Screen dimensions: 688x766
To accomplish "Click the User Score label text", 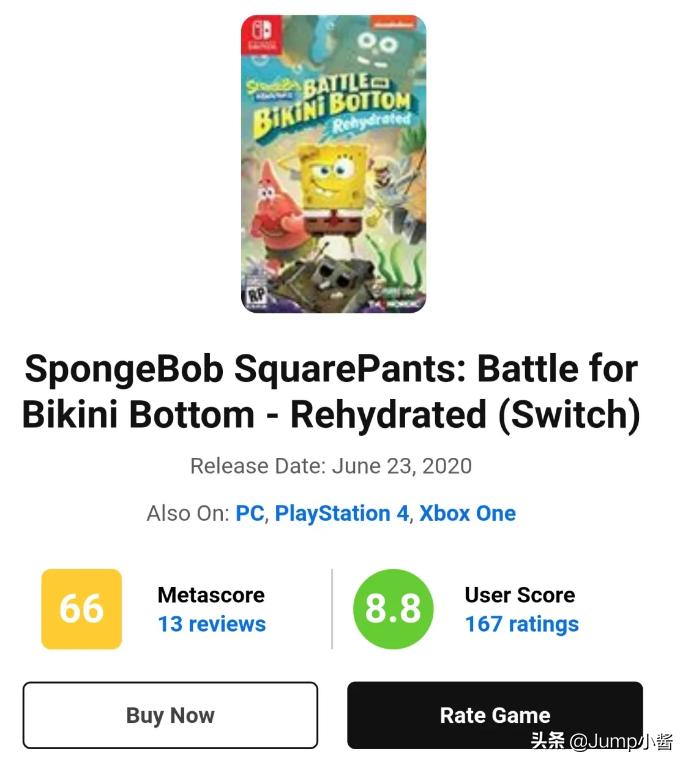I will [519, 595].
